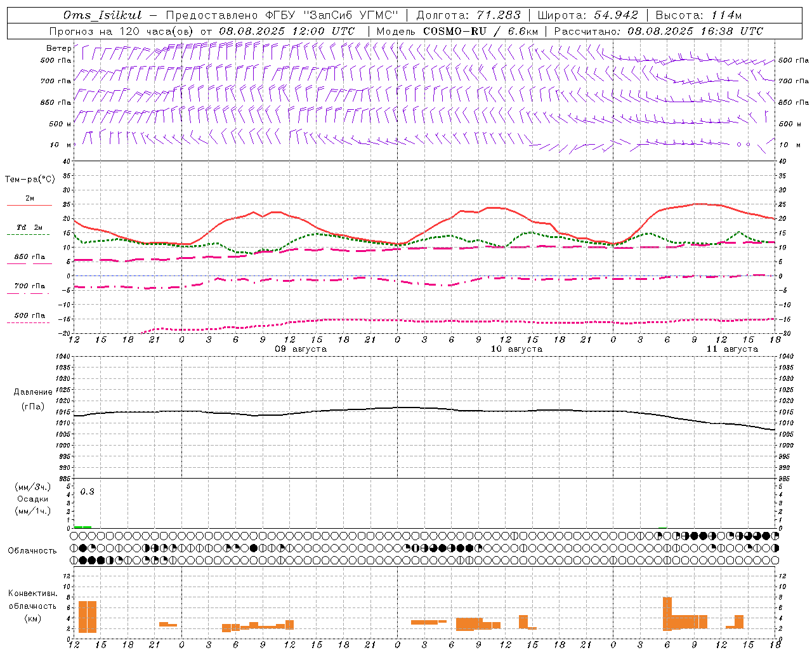The image size is (812, 650).
Task: Click the Облачность cloudiness row label
Action: pos(32,550)
